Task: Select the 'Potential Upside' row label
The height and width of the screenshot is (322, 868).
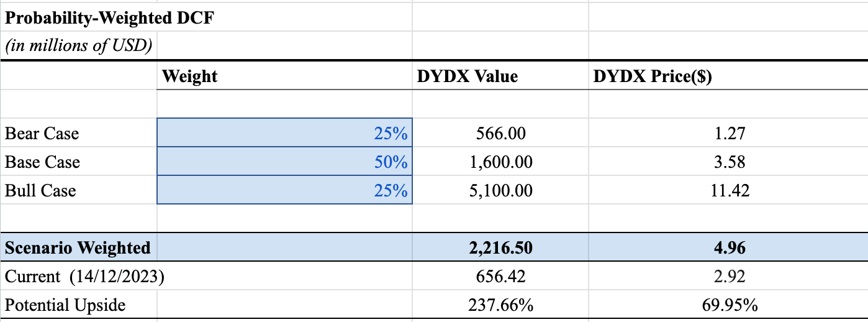Action: click(x=65, y=305)
